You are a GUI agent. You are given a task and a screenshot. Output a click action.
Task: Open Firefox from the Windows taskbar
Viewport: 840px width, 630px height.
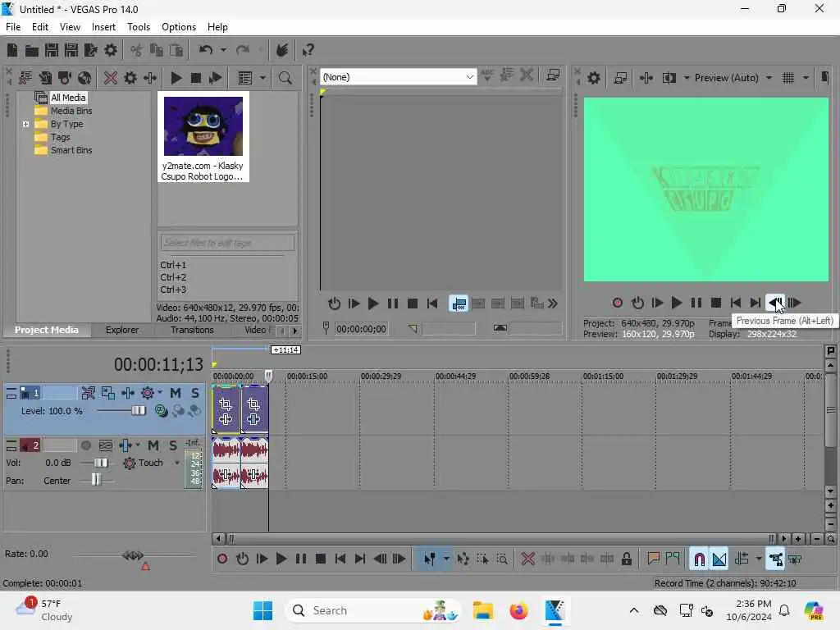coord(518,610)
